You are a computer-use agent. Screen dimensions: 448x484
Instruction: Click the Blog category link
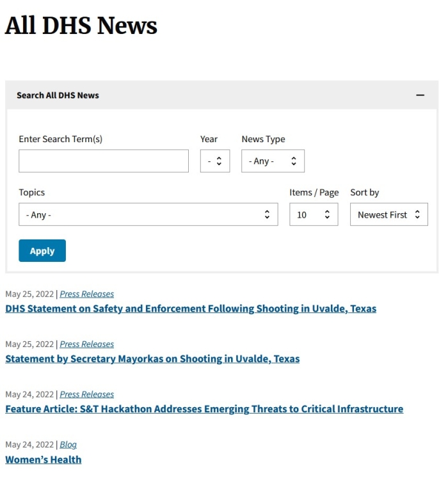click(x=68, y=444)
